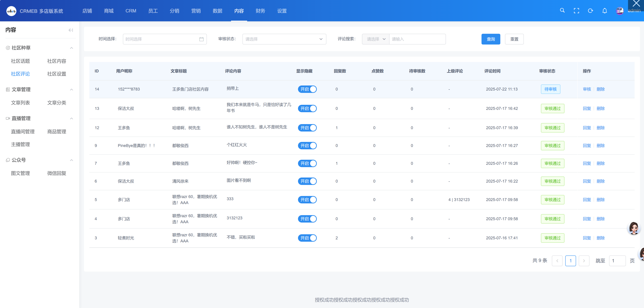
Task: Toggle 显示隐藏 switch for ID 4
Action: point(307,219)
